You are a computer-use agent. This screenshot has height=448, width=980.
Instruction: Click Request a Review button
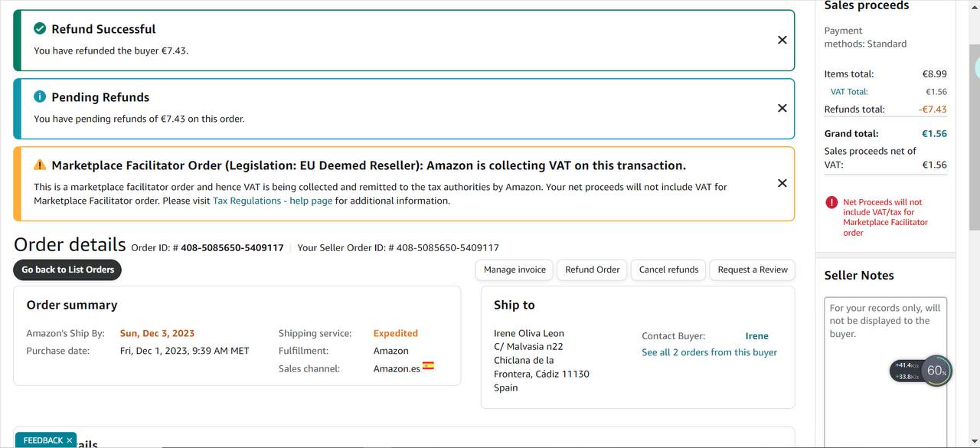pyautogui.click(x=752, y=270)
